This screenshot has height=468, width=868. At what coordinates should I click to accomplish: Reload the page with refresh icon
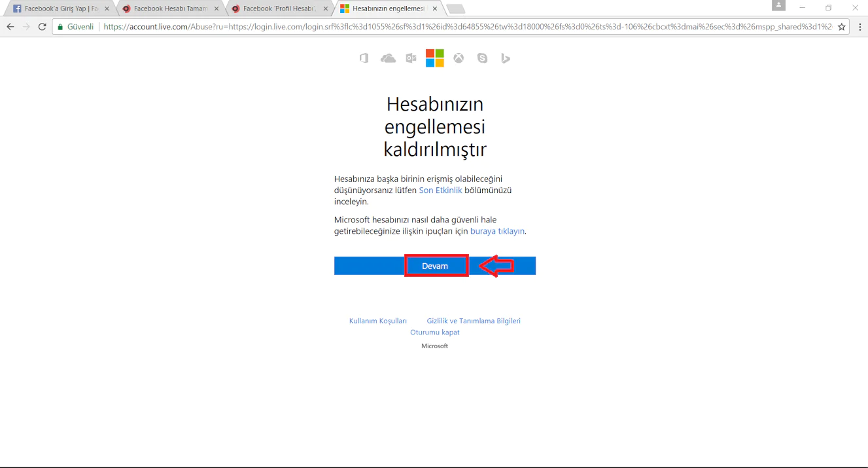pos(43,27)
